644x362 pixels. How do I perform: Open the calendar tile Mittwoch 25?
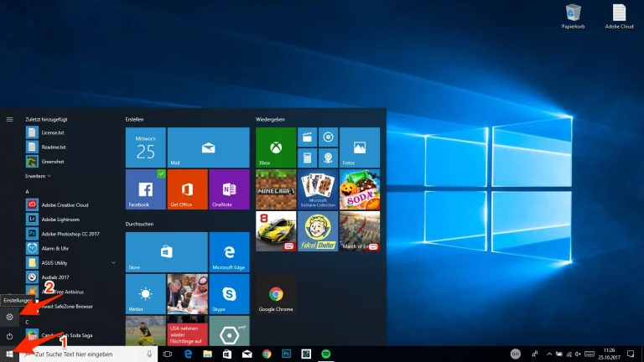tap(145, 147)
